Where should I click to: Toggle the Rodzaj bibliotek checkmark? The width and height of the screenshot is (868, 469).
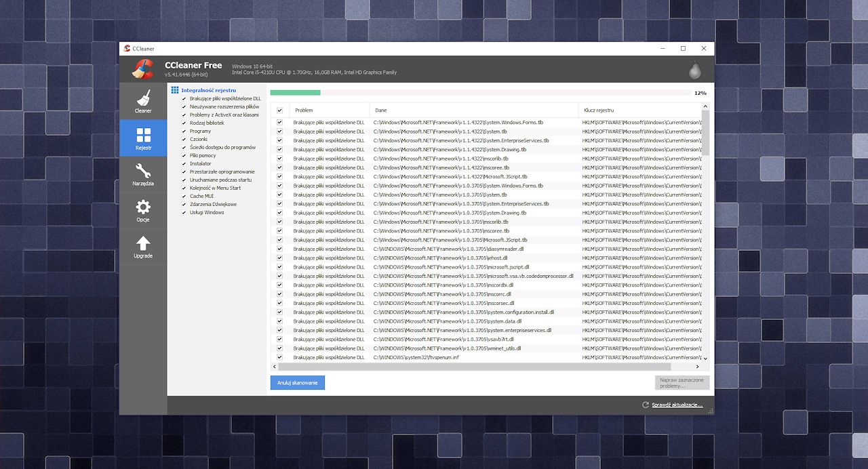coord(184,123)
